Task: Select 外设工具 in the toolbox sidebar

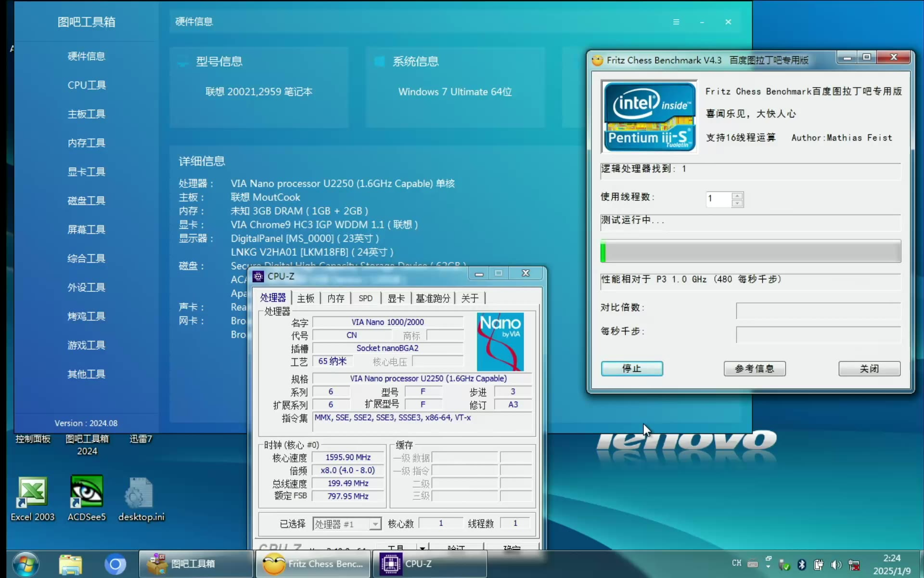Action: (86, 288)
